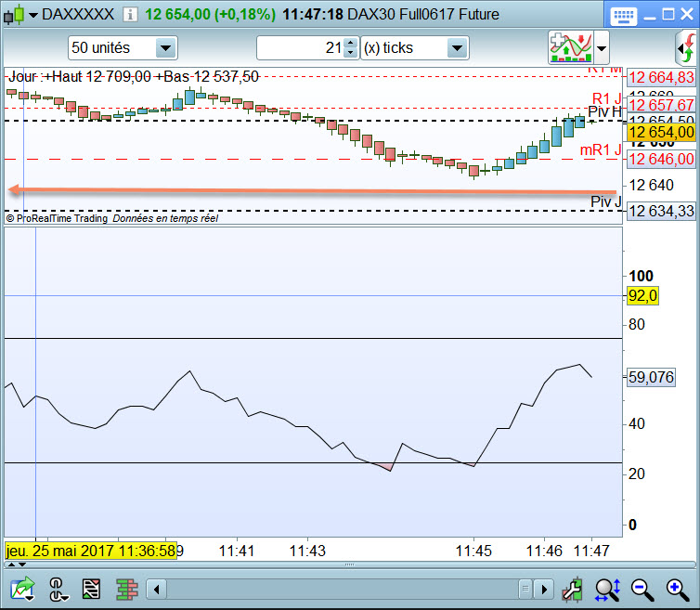
Task: Click the 12 664,83 pivot price label
Action: click(661, 78)
